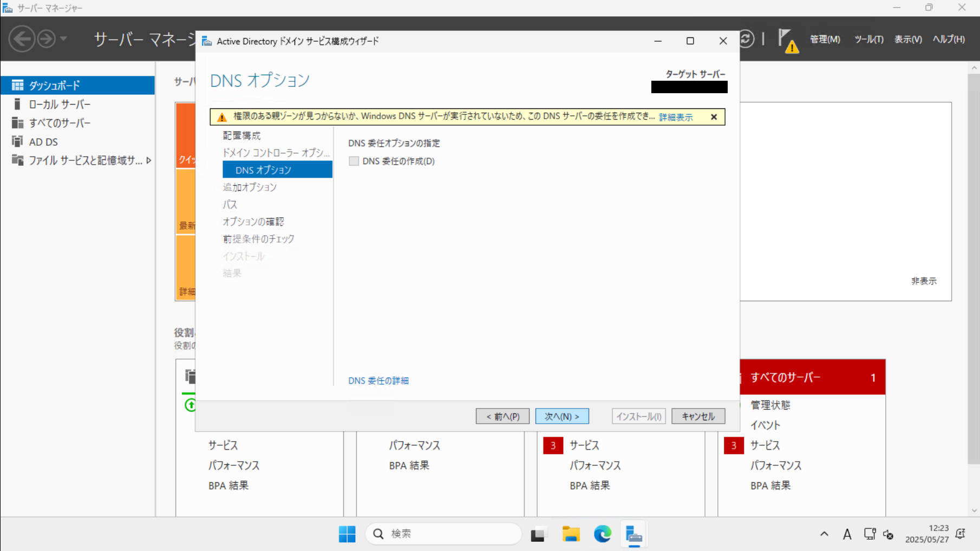
Task: Click the scrollbar down arrow
Action: 974,511
